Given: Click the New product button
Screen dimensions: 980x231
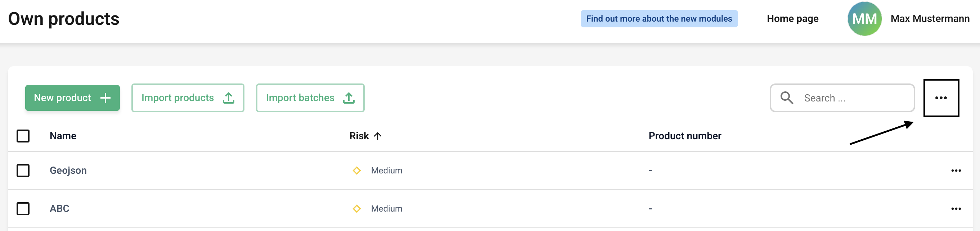Looking at the screenshot, I should pos(72,98).
